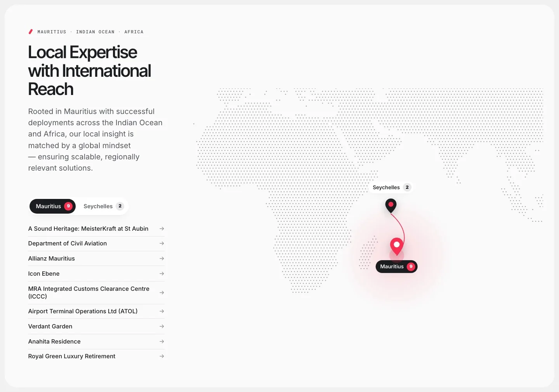
Task: Click arrow next to Department of Civil Aviation
Action: click(x=162, y=243)
